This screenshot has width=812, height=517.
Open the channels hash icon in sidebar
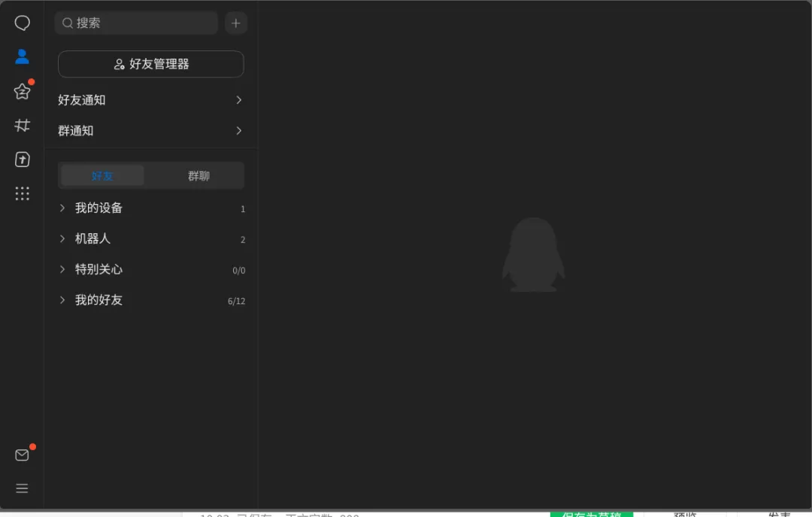point(22,125)
